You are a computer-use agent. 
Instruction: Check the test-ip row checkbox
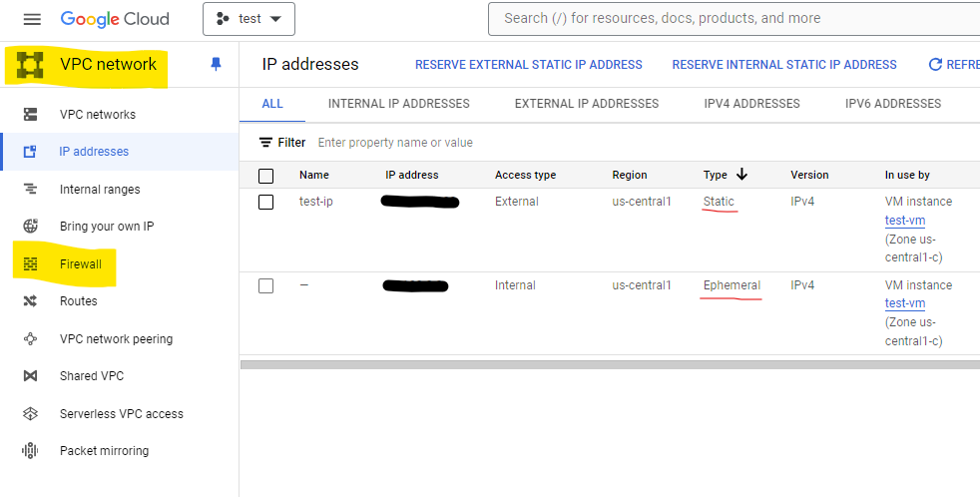[x=265, y=202]
